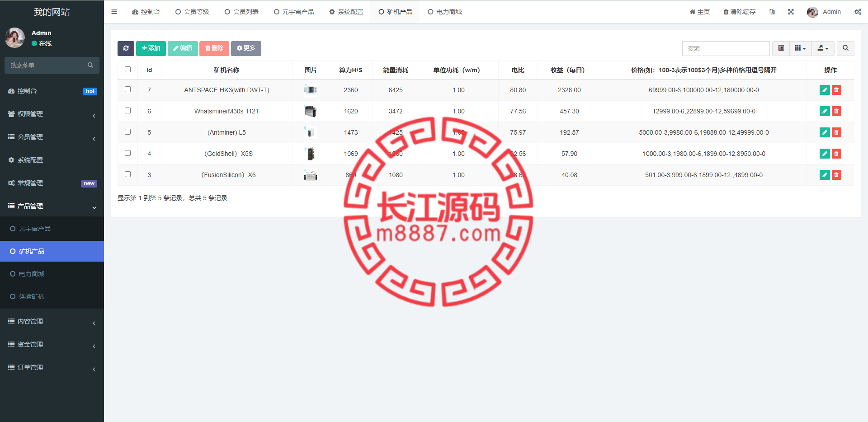Screen dimensions: 868x422
Task: Edit the WhatsminerM30s 112T row pencil icon
Action: (825, 111)
